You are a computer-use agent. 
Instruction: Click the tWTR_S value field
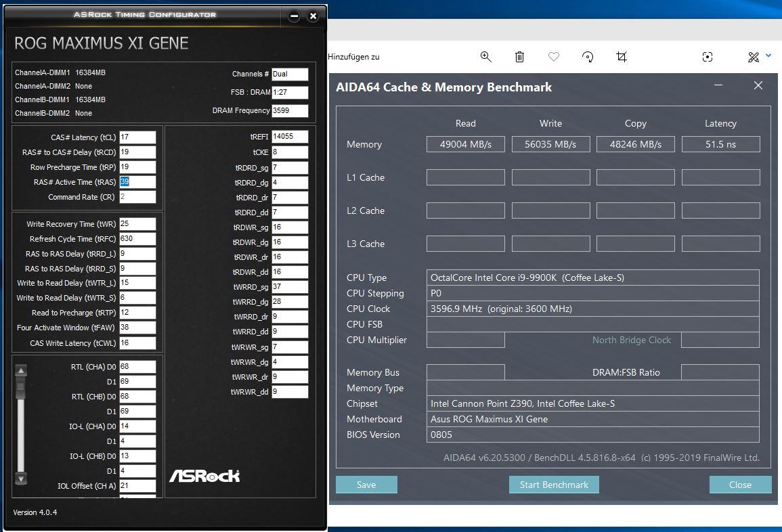[137, 298]
